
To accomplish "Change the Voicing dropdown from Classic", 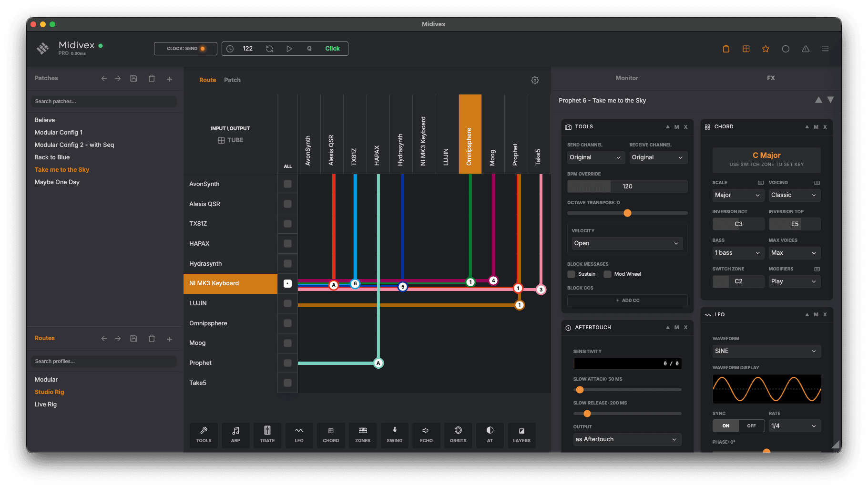I will click(794, 195).
